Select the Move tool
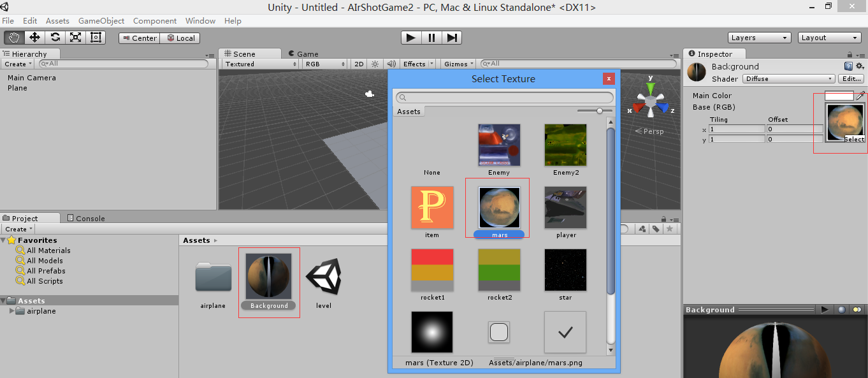Screen dimensions: 868x378 pos(34,38)
